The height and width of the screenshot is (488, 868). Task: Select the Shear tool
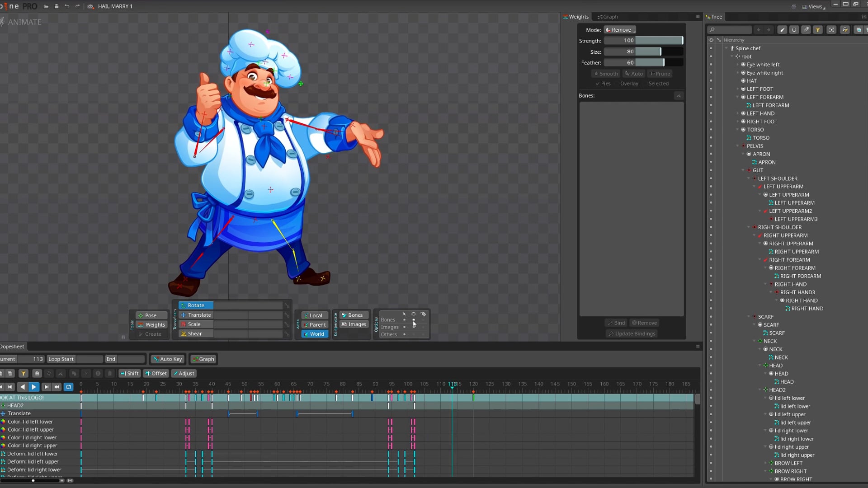click(194, 333)
